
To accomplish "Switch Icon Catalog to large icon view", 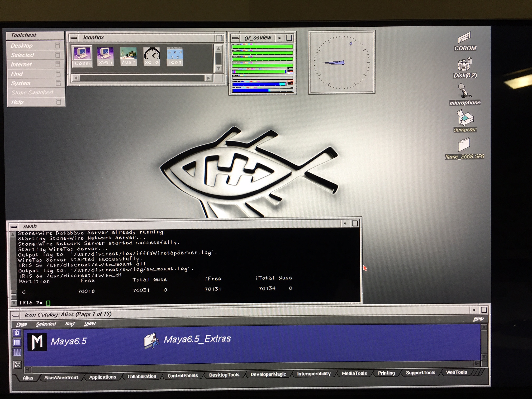I will (17, 333).
